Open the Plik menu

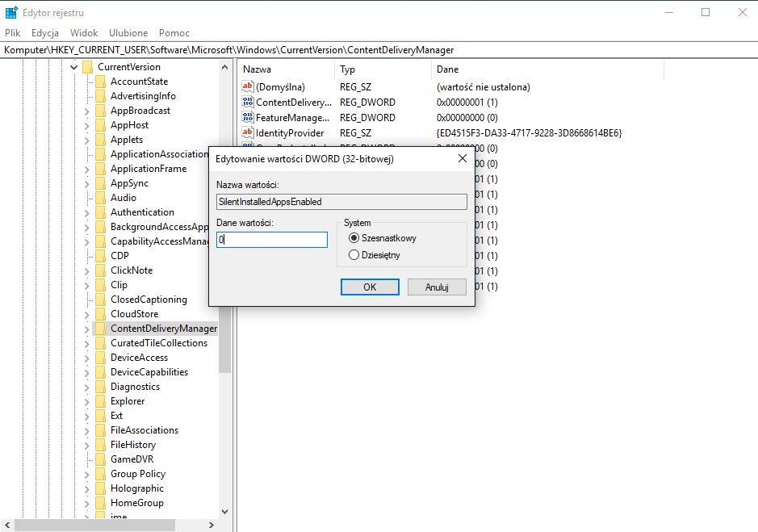[x=13, y=33]
